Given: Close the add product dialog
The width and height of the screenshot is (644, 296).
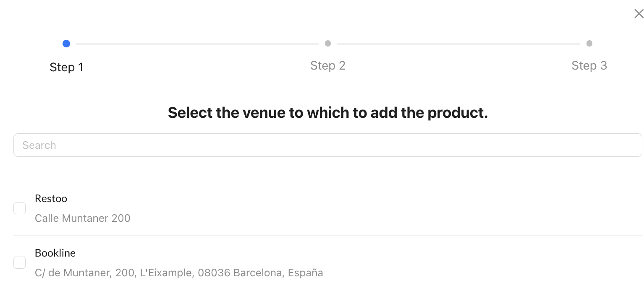Looking at the screenshot, I should [639, 14].
